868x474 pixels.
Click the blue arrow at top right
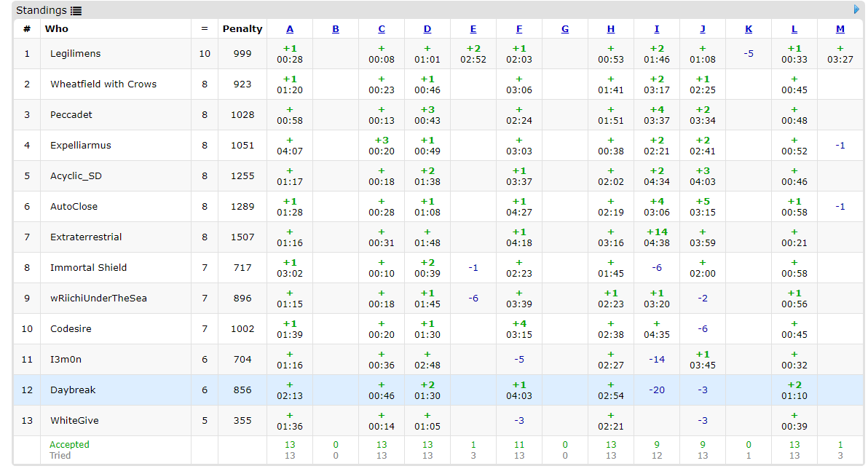click(x=857, y=9)
